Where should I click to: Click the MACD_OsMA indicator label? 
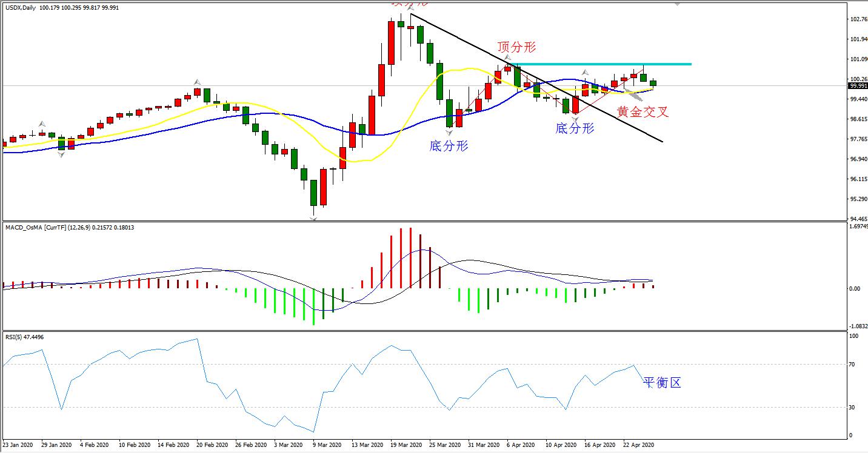(24, 227)
